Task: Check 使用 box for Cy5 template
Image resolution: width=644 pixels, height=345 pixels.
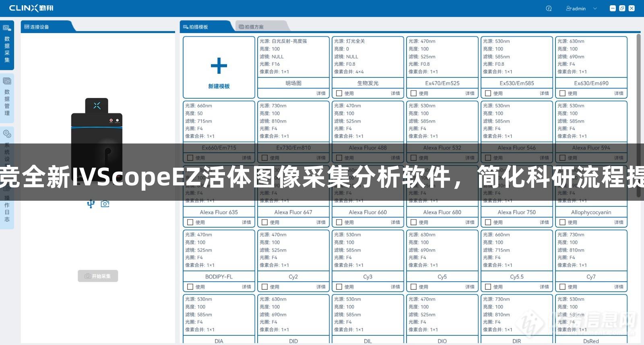Action: coord(413,287)
